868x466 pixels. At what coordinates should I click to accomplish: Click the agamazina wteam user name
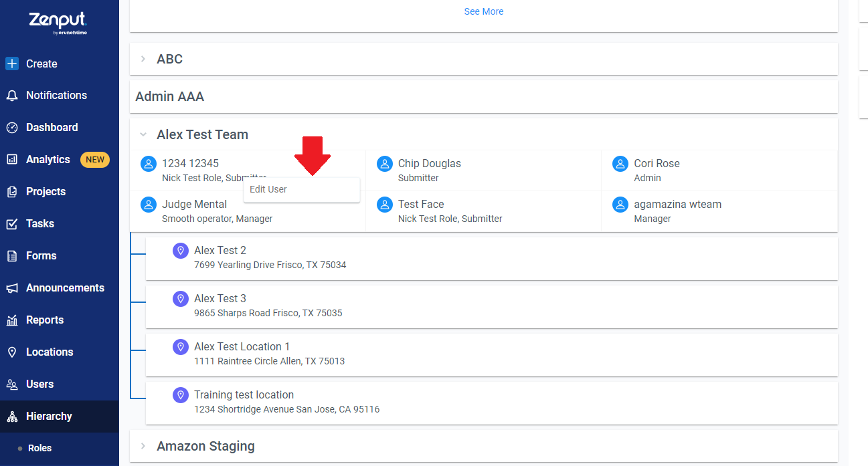coord(677,204)
